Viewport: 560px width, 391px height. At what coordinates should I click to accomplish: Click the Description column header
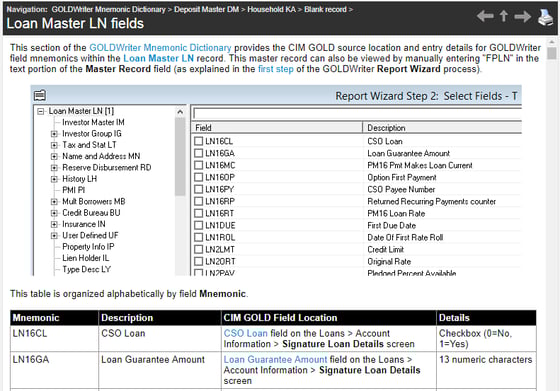(442, 127)
